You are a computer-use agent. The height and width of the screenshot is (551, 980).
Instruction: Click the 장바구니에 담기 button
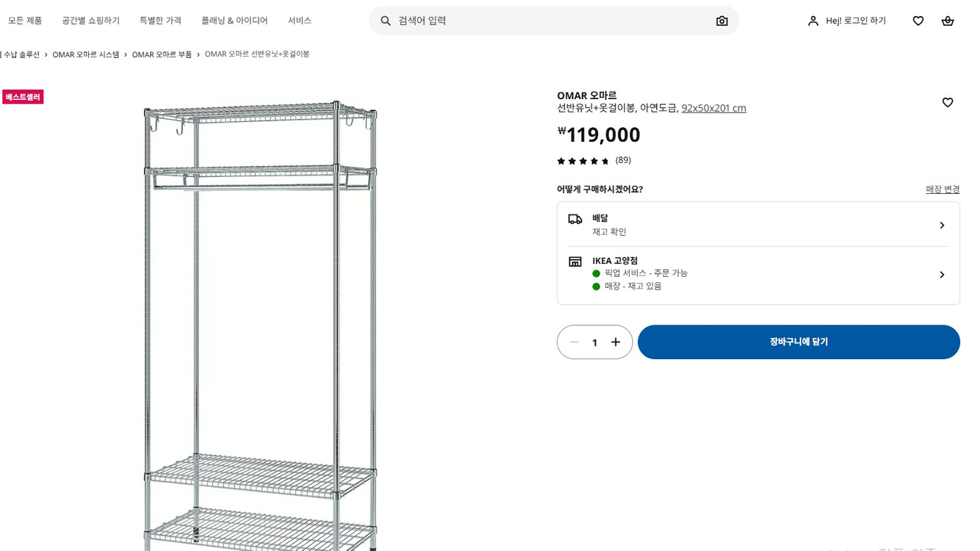799,342
